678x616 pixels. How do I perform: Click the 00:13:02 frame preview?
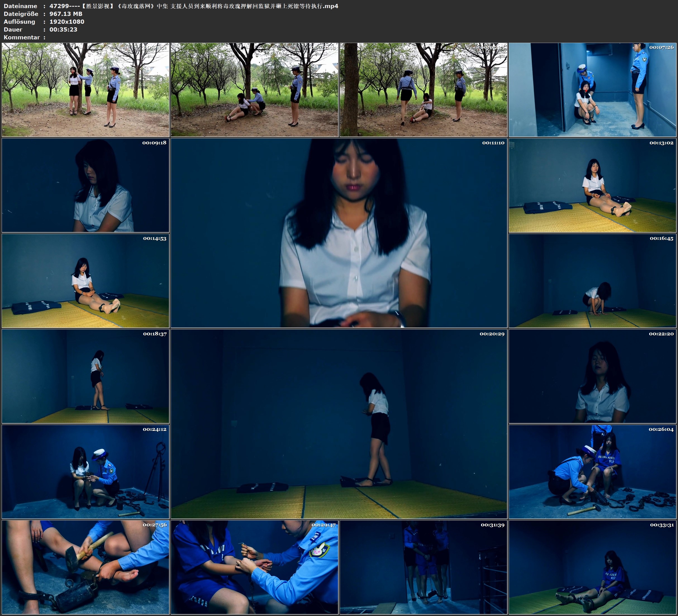point(592,185)
